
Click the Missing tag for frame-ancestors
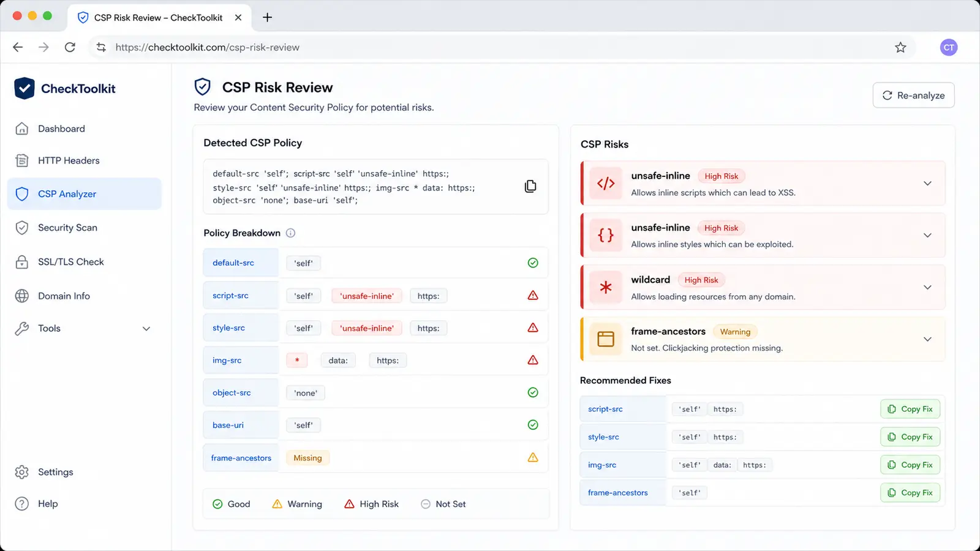[307, 458]
